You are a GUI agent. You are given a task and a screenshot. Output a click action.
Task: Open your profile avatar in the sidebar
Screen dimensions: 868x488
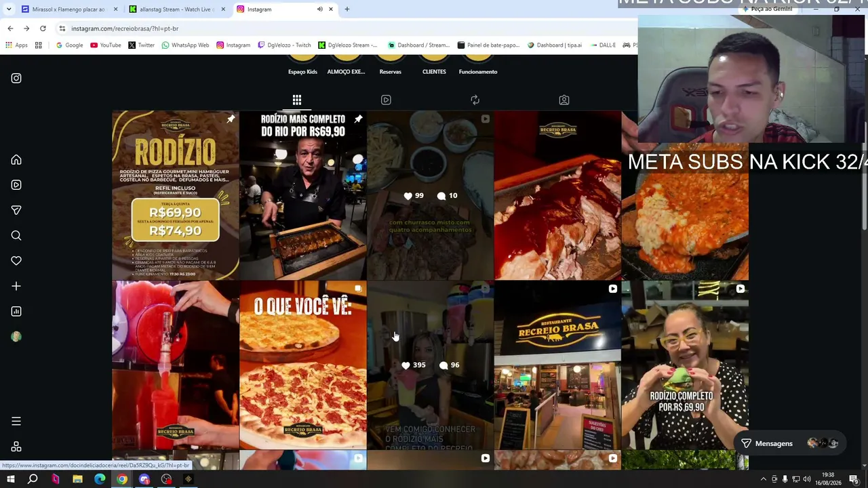click(x=16, y=337)
